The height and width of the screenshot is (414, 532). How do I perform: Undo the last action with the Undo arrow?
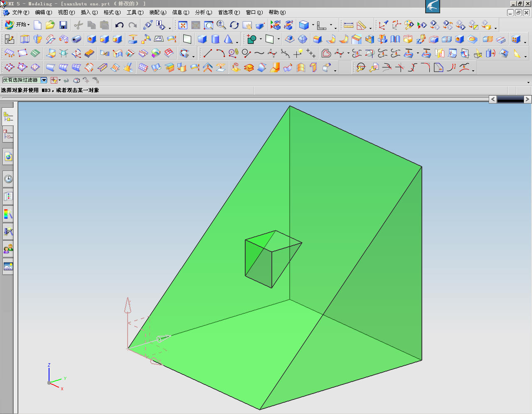(x=119, y=25)
